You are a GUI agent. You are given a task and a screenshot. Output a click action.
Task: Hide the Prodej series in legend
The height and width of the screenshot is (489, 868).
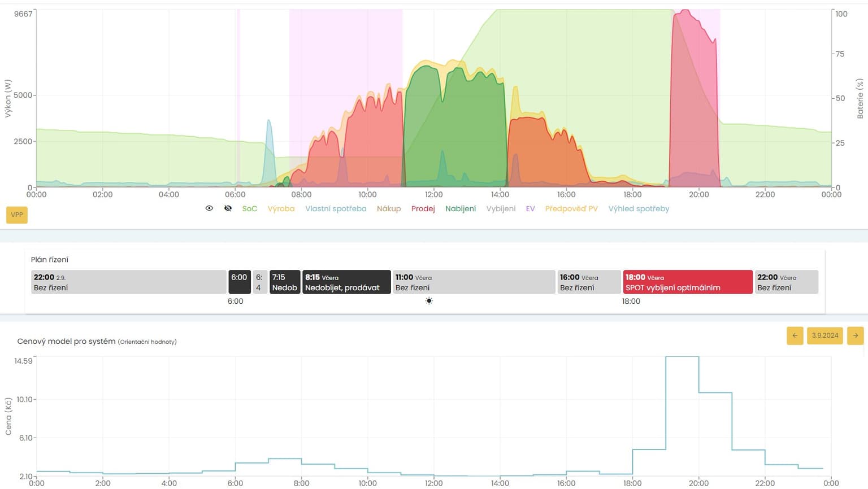[423, 209]
